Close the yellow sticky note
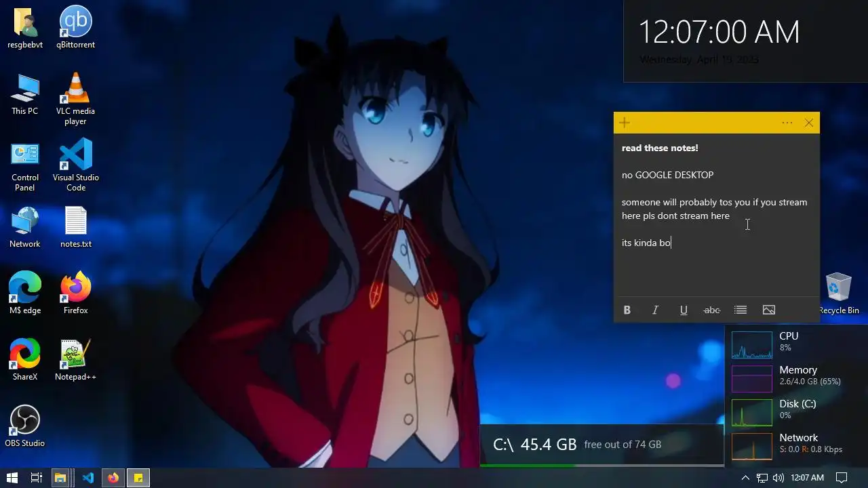Screen dimensions: 868x488 click(809, 123)
